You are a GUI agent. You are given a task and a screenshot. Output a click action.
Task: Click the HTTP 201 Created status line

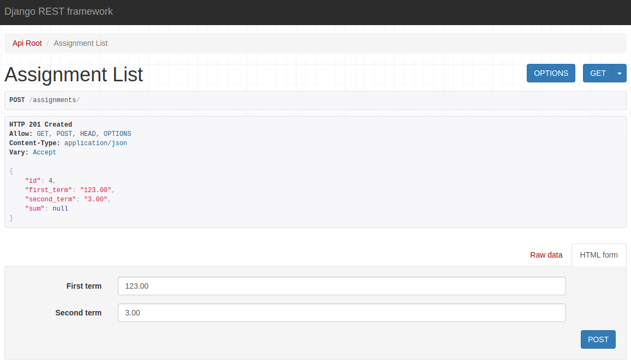click(40, 124)
